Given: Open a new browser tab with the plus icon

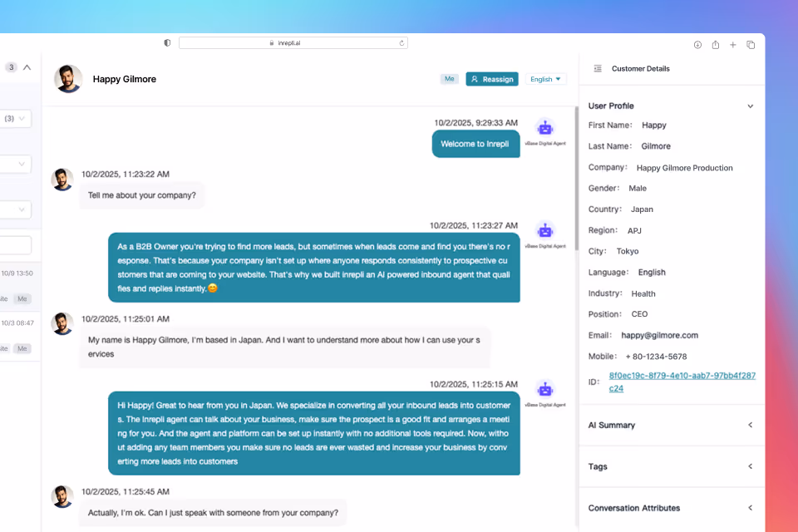Looking at the screenshot, I should coord(733,44).
